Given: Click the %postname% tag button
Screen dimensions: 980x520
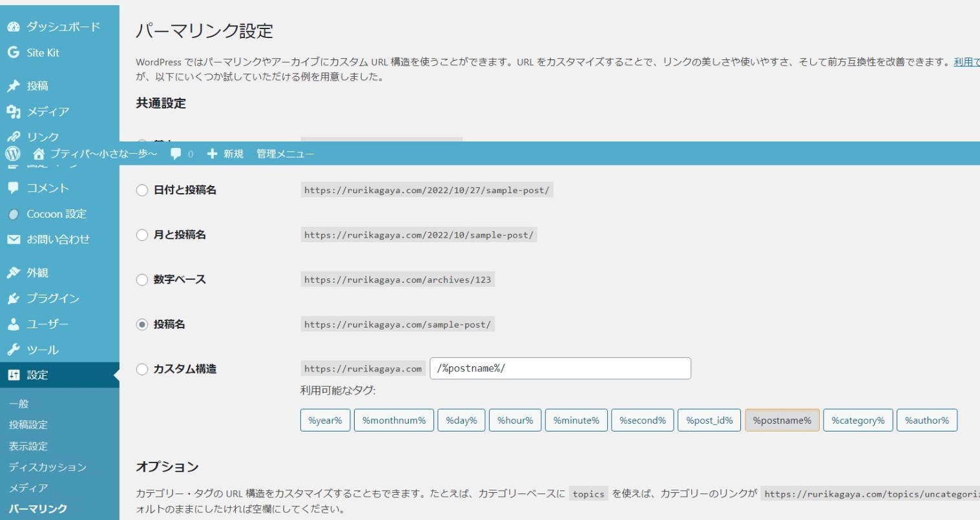Looking at the screenshot, I should tap(782, 420).
